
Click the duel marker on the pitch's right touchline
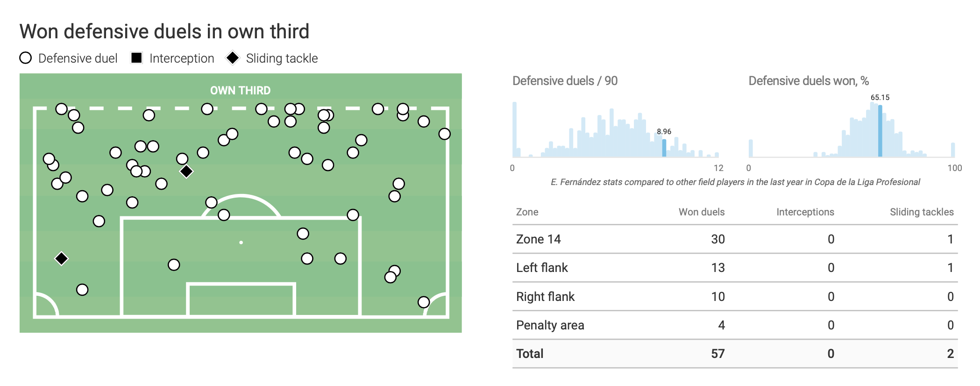coord(444,134)
